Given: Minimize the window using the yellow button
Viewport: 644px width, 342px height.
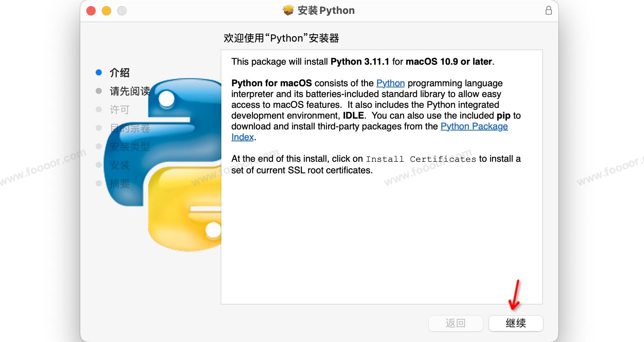Looking at the screenshot, I should point(106,11).
